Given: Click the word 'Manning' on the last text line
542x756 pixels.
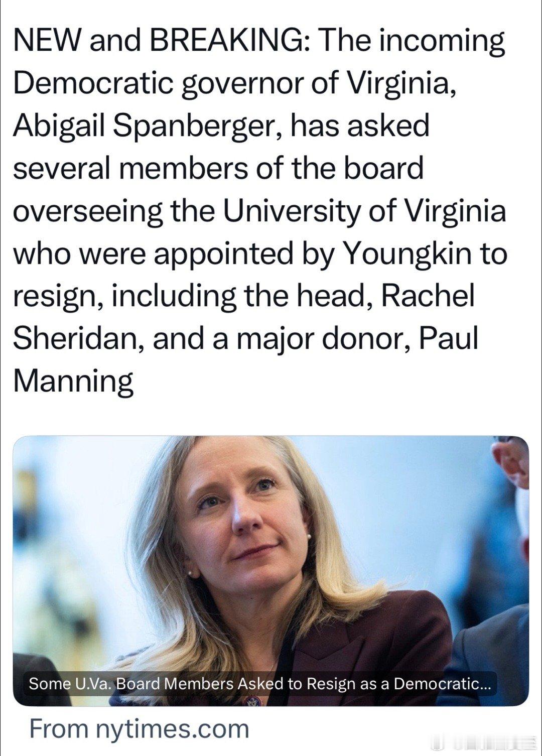Looking at the screenshot, I should point(73,382).
